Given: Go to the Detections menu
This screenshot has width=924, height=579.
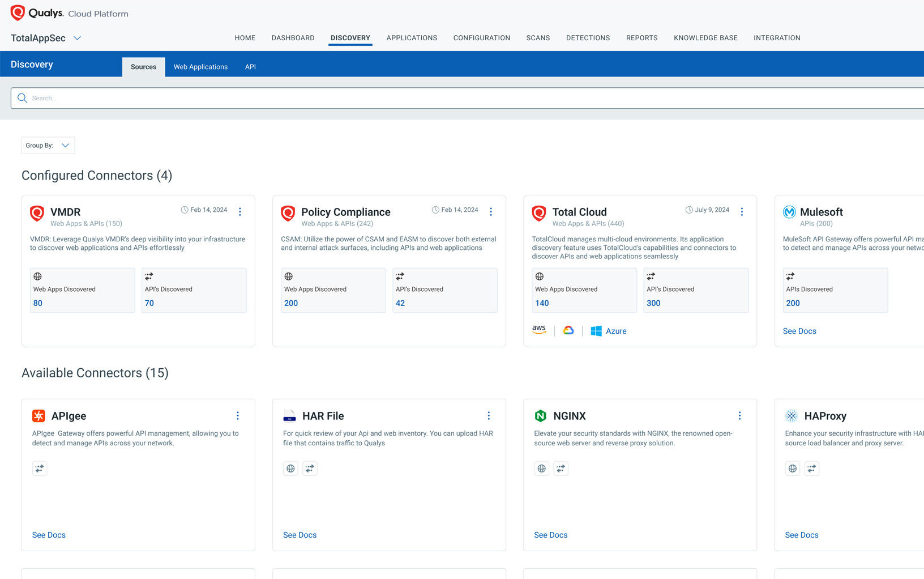Looking at the screenshot, I should click(588, 38).
